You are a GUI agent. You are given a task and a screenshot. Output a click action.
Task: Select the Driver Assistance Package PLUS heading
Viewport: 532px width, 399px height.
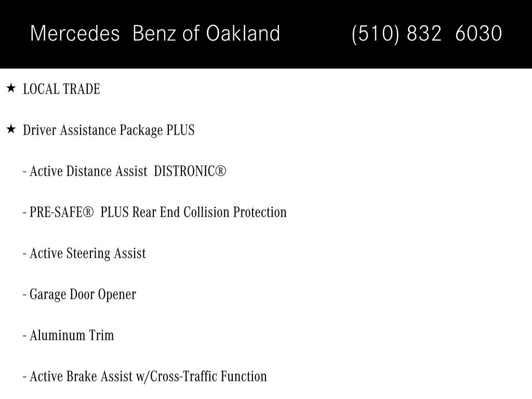tap(109, 130)
